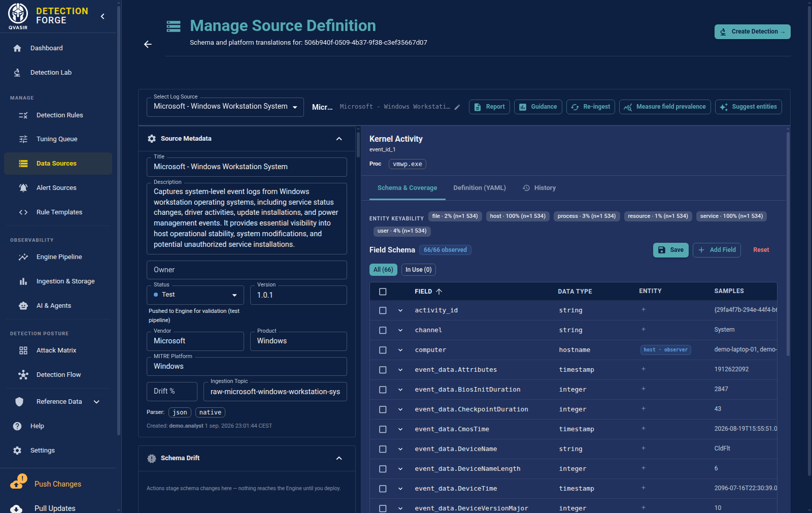Click the Dashboard home icon
Screen dimensions: 812x513
pyautogui.click(x=17, y=48)
